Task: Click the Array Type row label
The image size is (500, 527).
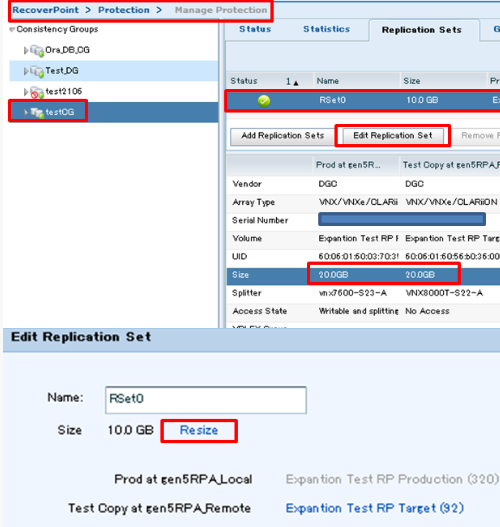Action: (x=253, y=202)
